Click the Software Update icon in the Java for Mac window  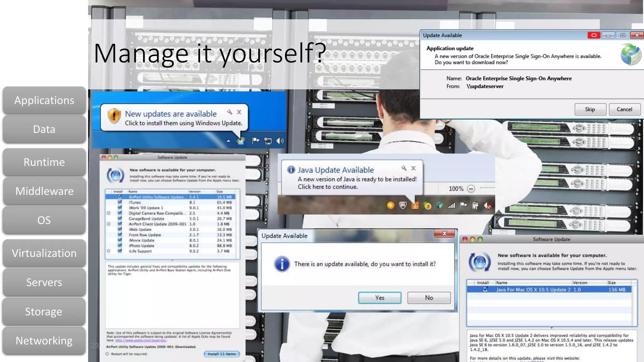pyautogui.click(x=480, y=261)
